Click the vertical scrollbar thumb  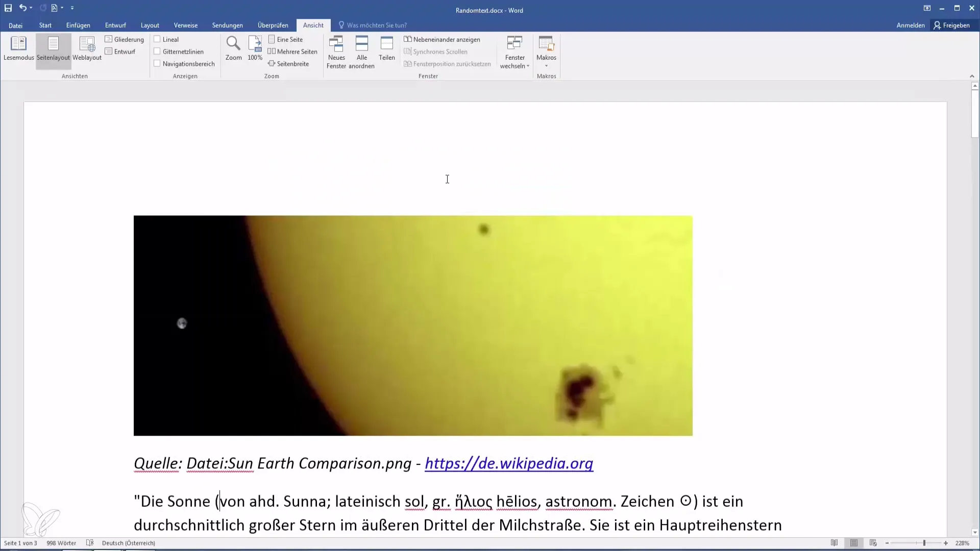pyautogui.click(x=975, y=114)
